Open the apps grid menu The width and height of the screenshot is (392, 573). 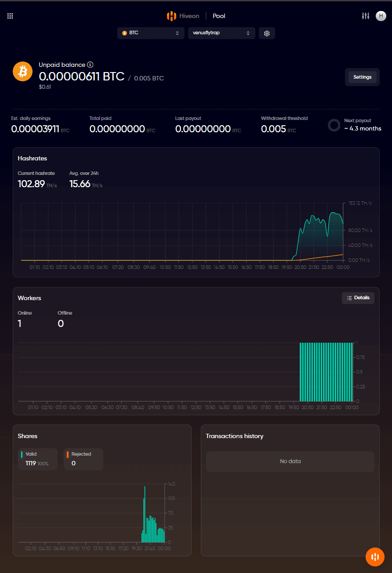pos(10,16)
